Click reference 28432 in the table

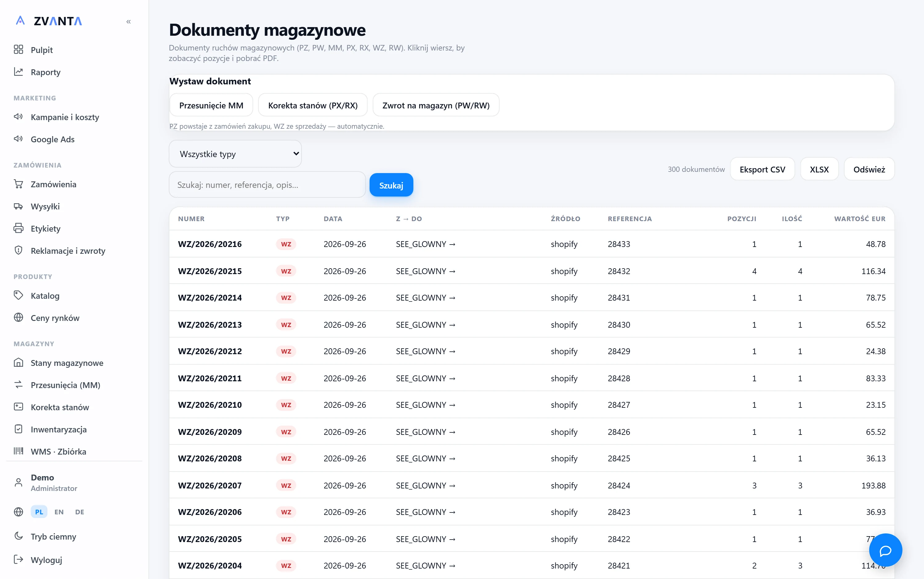(x=619, y=271)
